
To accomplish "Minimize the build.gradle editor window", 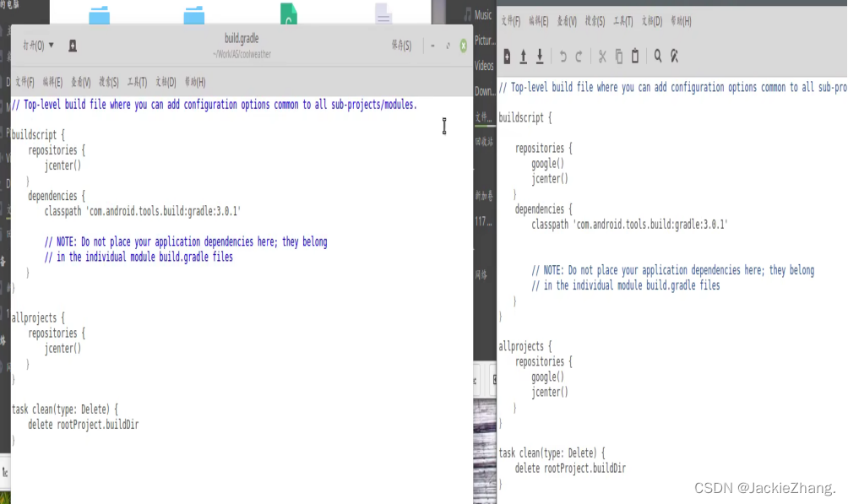I will click(432, 46).
